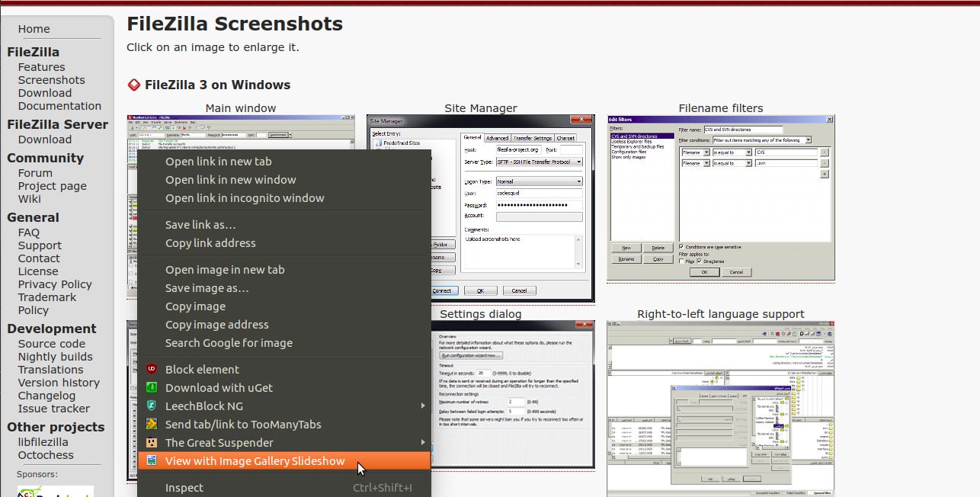Open the Trademark Policy link
Screen dimensions: 980x497
(47, 303)
